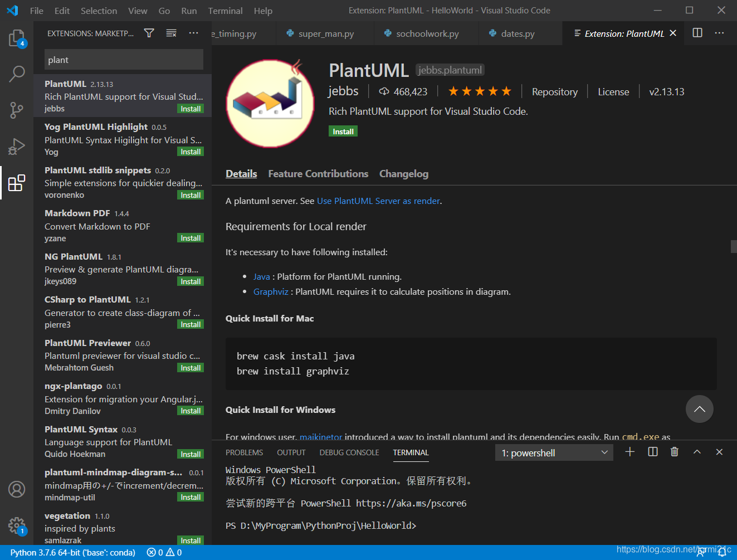Click the extension search field containing plant
737x560 pixels.
tap(124, 60)
